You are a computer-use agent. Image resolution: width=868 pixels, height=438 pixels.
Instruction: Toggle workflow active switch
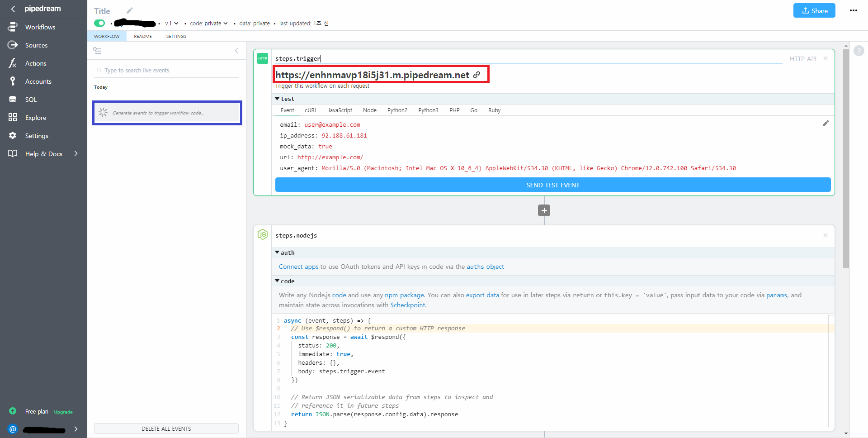pos(99,23)
